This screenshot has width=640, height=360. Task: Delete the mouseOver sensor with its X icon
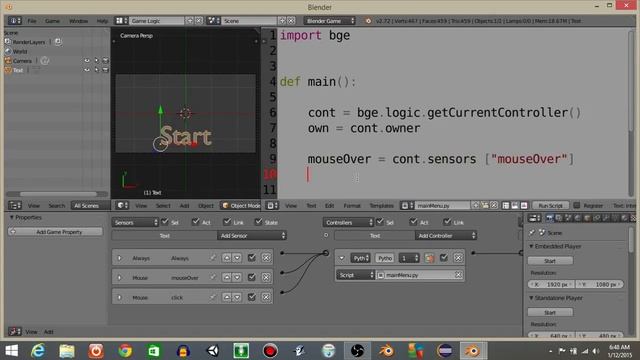point(266,278)
